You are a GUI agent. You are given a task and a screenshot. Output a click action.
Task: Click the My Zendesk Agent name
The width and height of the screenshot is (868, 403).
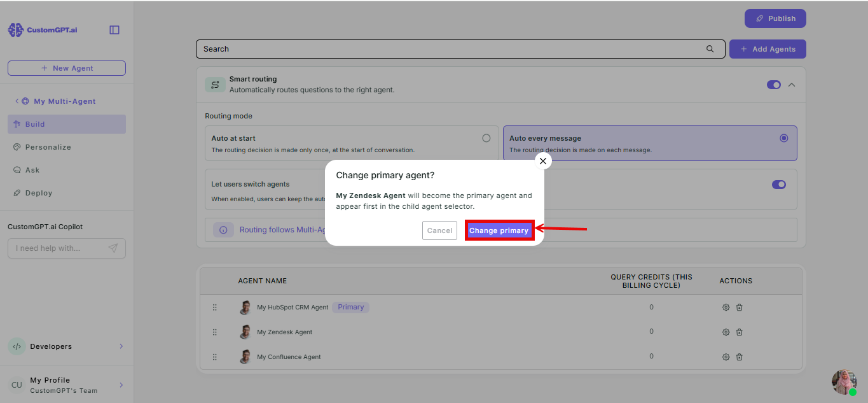click(x=285, y=332)
